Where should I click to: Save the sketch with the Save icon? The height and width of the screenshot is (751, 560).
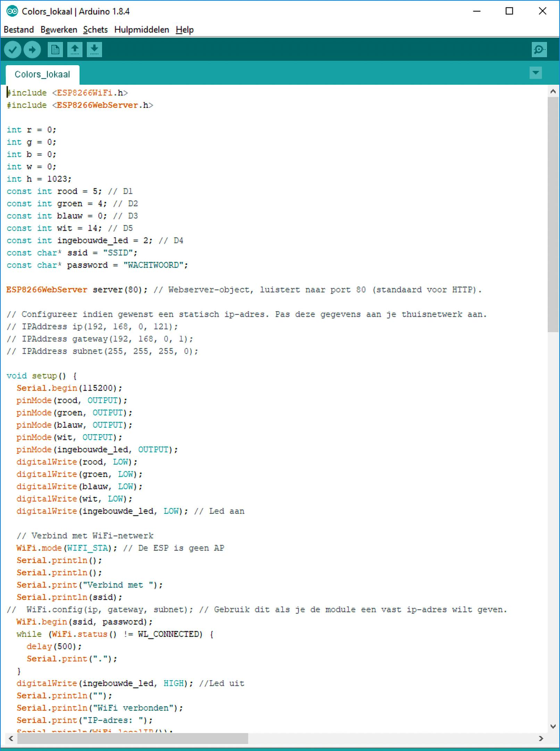tap(94, 50)
